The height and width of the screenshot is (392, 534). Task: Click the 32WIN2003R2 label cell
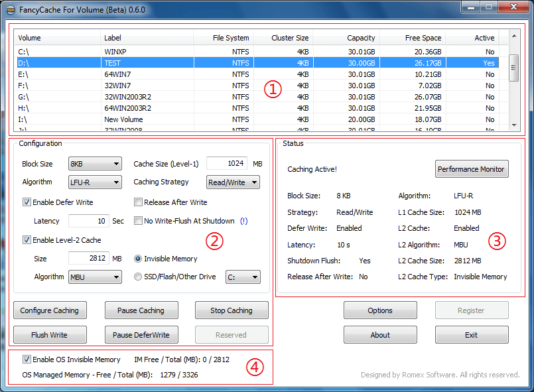pos(128,97)
